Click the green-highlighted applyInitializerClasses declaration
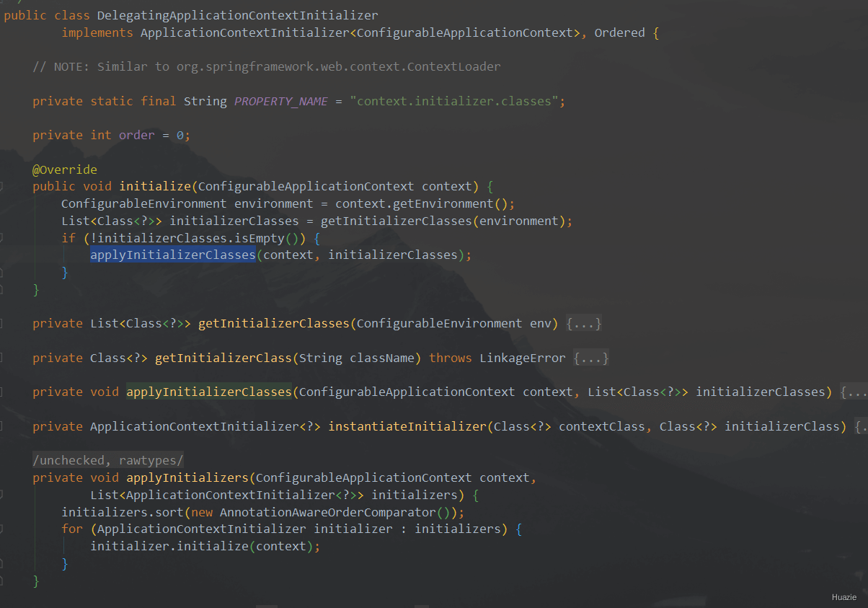Screen dimensions: 868x608 tap(208, 392)
